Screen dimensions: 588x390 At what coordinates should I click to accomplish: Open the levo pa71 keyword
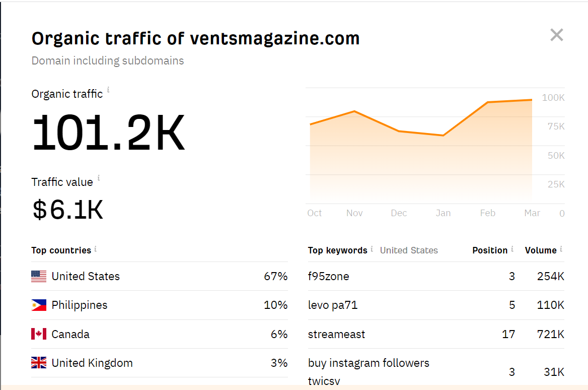[x=332, y=305]
